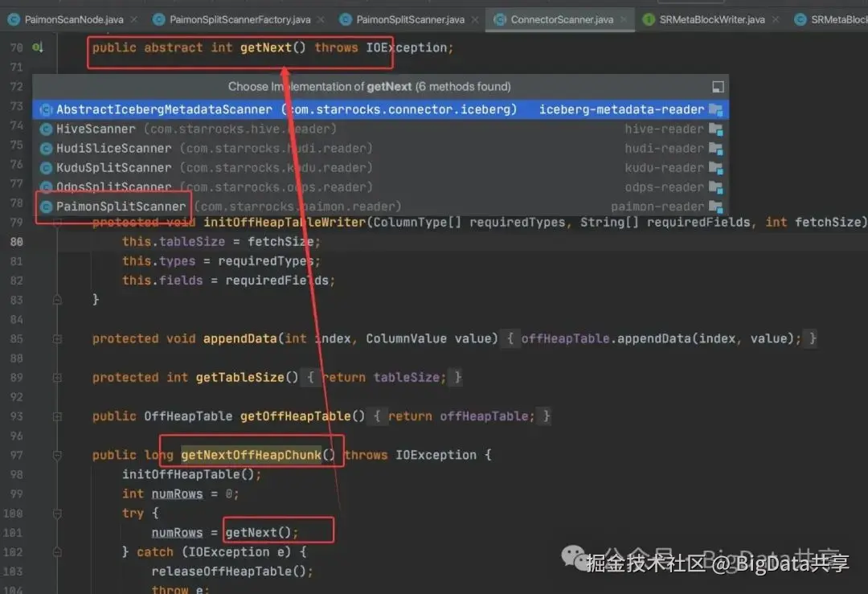
Task: Click the paimon-reader module folder icon
Action: pos(716,207)
